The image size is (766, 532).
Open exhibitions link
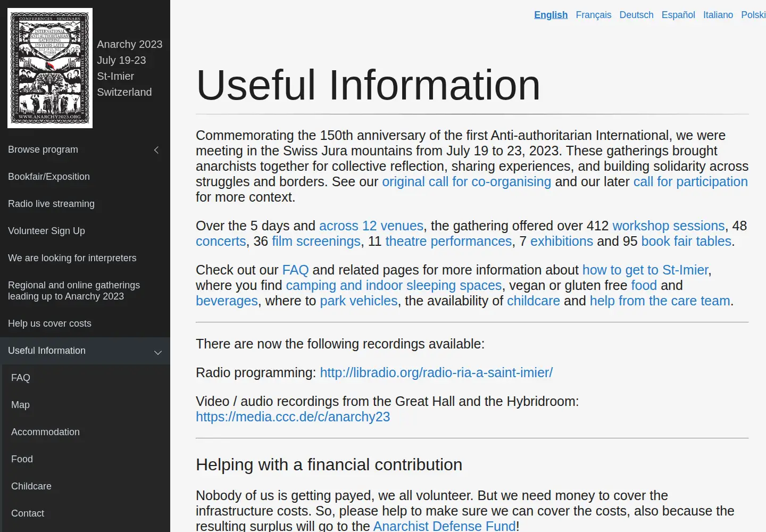click(x=562, y=241)
